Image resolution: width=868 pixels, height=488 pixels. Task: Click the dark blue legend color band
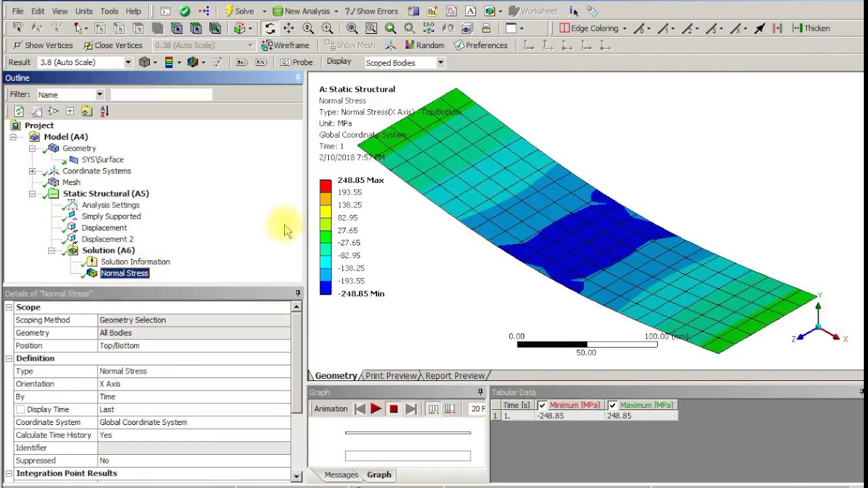coord(325,287)
